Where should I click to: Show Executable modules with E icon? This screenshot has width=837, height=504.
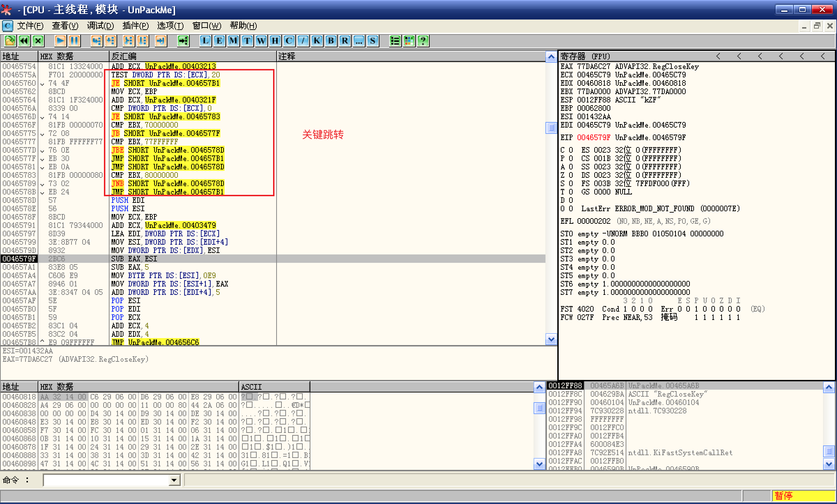point(219,41)
